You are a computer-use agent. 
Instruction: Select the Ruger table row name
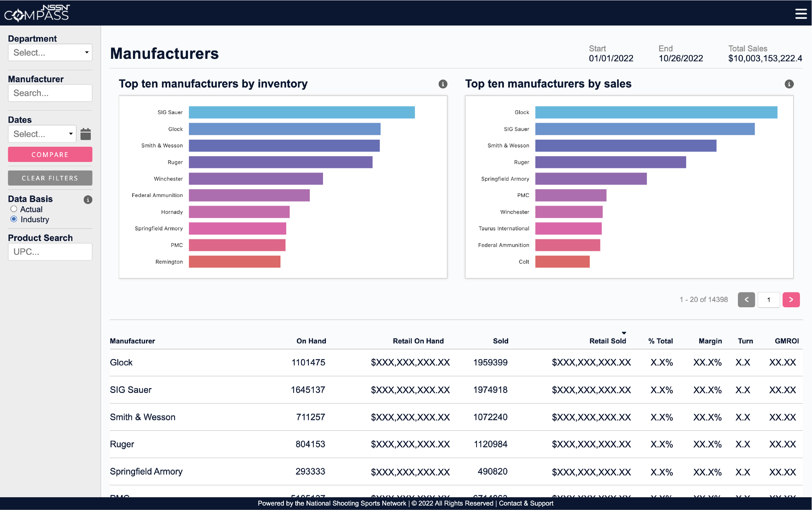(122, 444)
